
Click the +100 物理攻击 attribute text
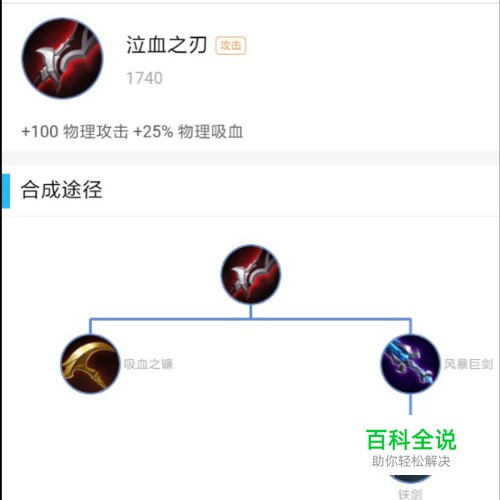[x=75, y=131]
